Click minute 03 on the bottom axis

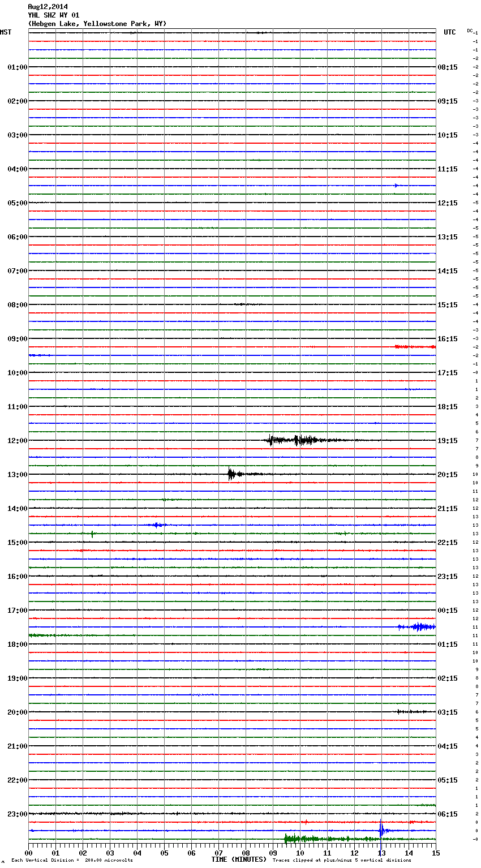point(110,853)
